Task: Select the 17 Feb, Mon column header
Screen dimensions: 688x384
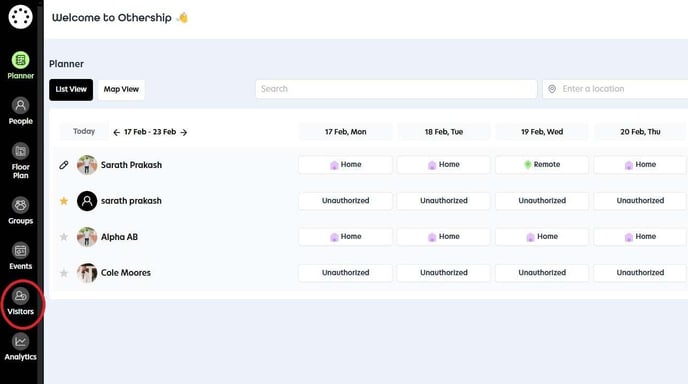Action: 346,132
